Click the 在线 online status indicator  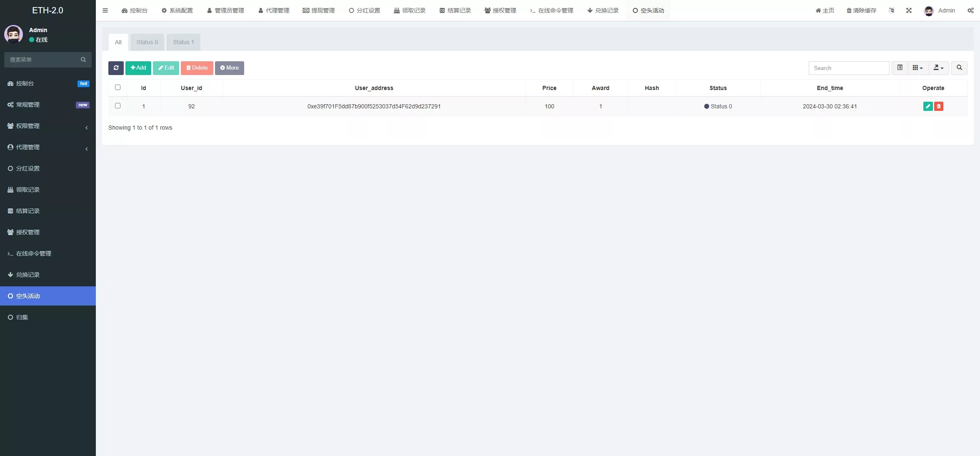[38, 40]
